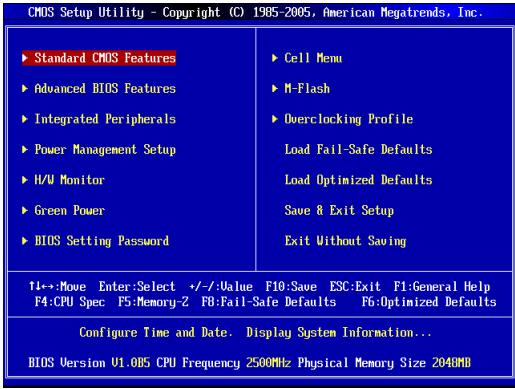The height and width of the screenshot is (389, 515).
Task: Click the CMOS Setup Utility title text
Action: coord(256,13)
